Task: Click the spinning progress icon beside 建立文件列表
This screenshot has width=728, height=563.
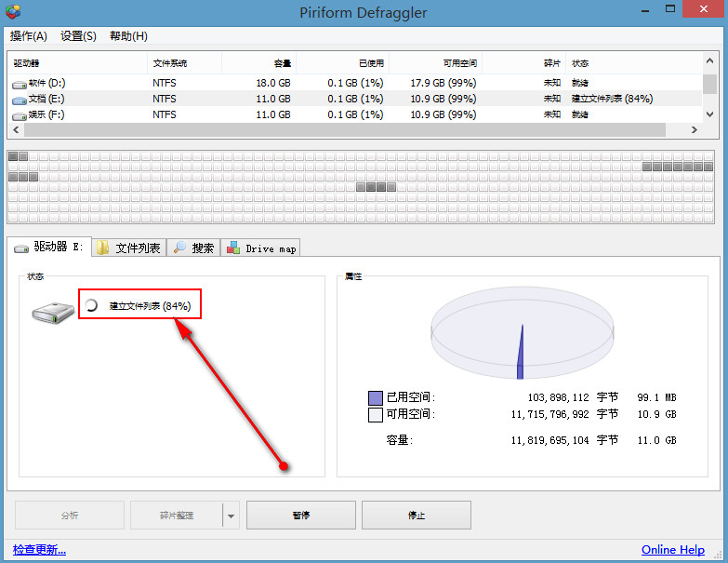Action: pyautogui.click(x=91, y=305)
